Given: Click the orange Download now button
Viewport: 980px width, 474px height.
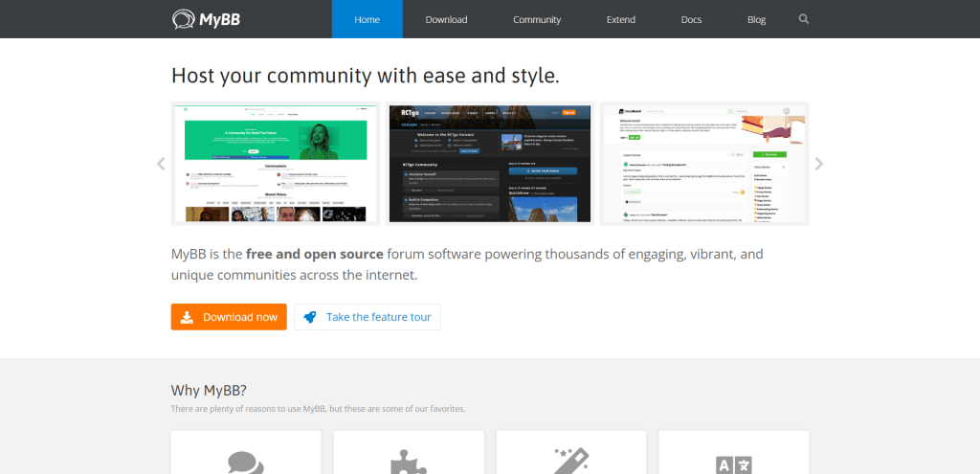Looking at the screenshot, I should pos(229,317).
